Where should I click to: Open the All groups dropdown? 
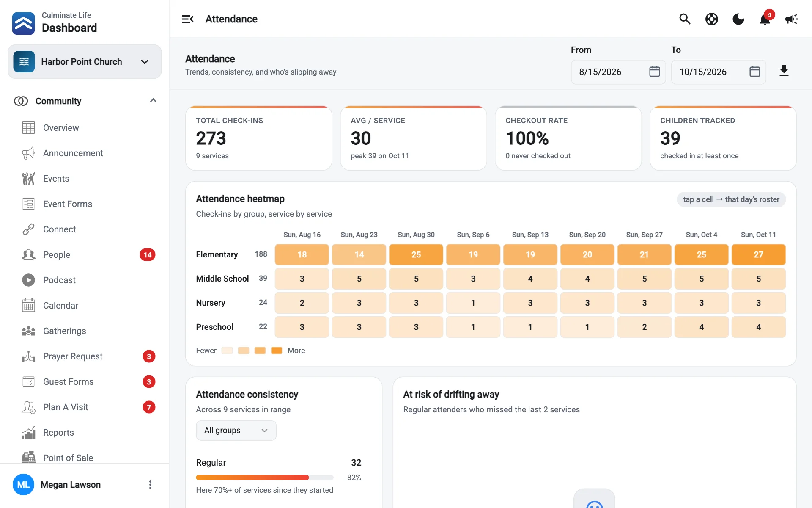pos(236,431)
